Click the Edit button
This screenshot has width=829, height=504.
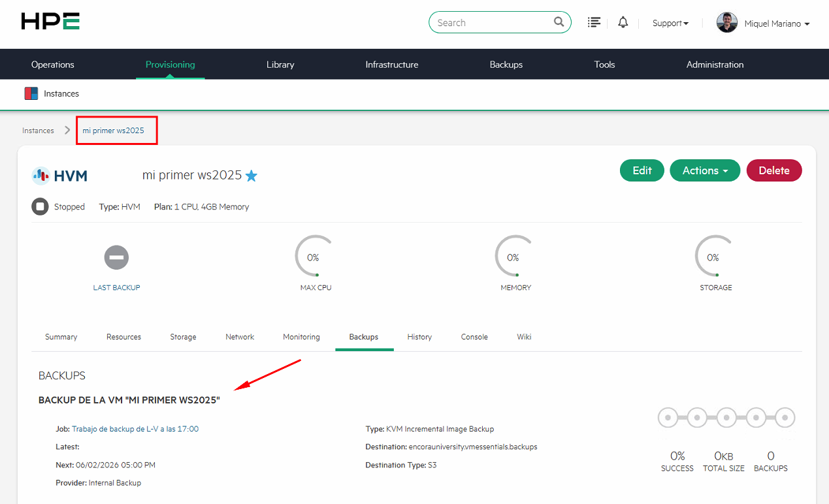642,170
